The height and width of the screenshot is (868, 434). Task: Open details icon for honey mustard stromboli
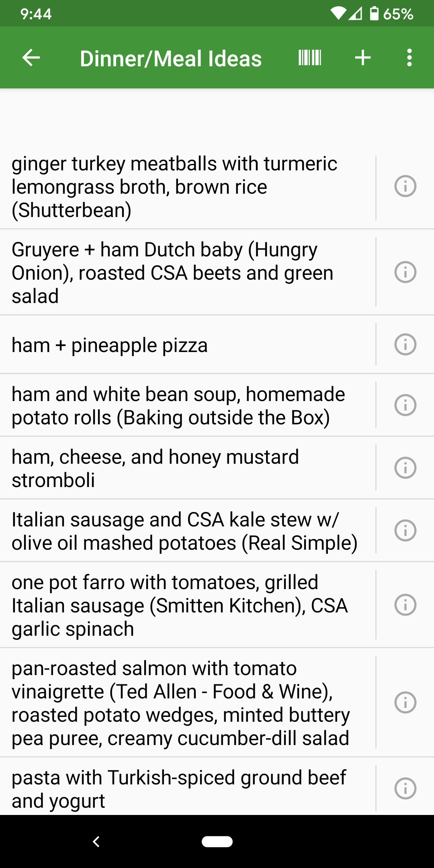pos(405,468)
